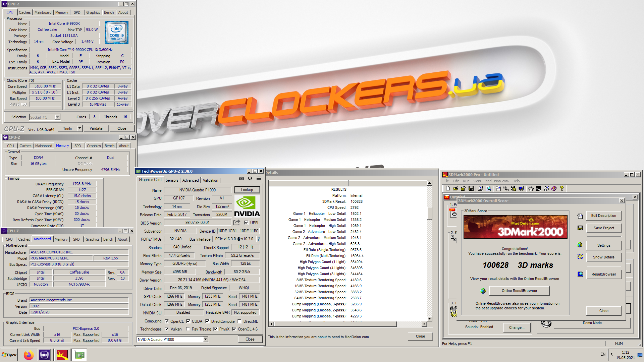Toggle the OpenCL checkbox in GPU-Z
644x362 pixels.
(x=167, y=321)
